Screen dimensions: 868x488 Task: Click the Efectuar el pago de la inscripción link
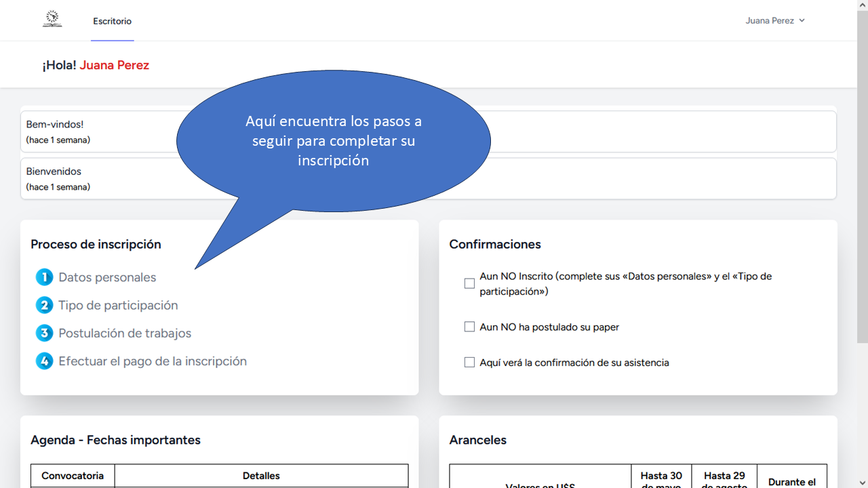tap(153, 361)
